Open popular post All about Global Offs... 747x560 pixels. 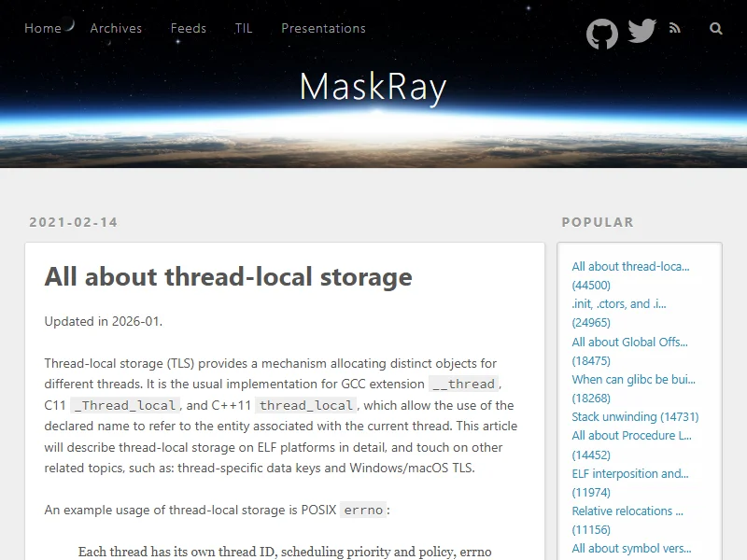coord(628,342)
